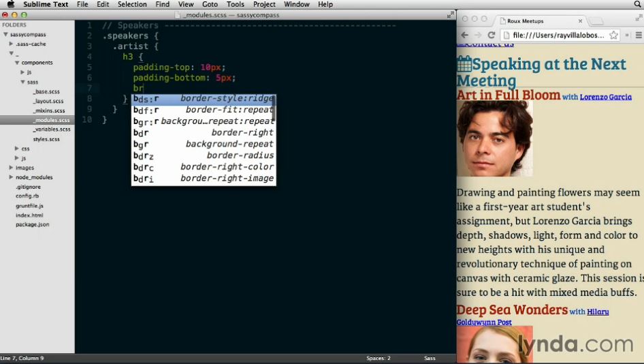The image size is (644, 364).
Task: Open the Sublime Text application menu
Action: tap(46, 4)
